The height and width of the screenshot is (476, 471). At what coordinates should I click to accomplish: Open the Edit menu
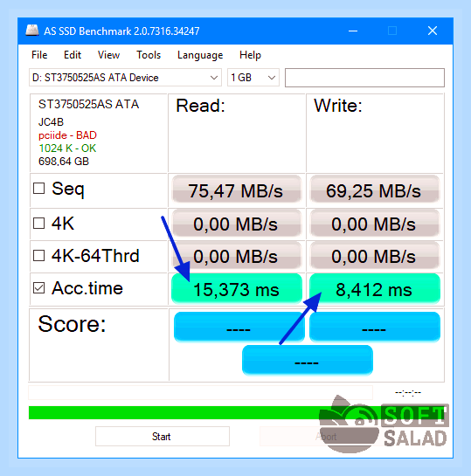(73, 55)
